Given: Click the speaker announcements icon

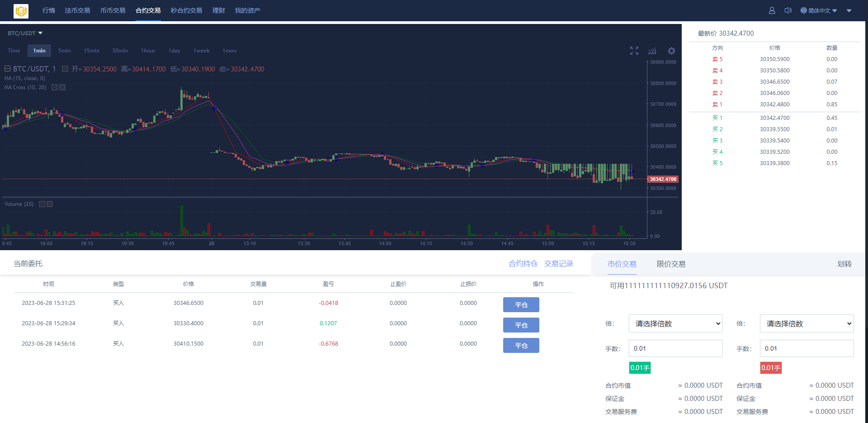Looking at the screenshot, I should [788, 10].
